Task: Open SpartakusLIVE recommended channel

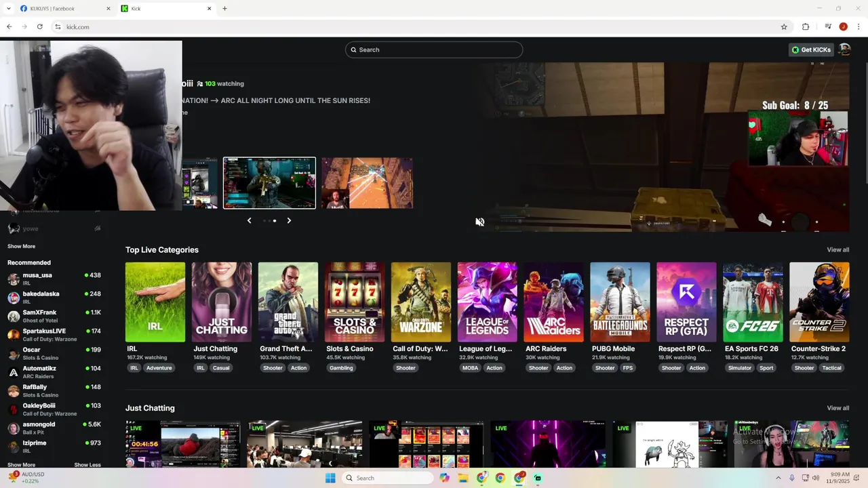Action: click(x=54, y=335)
